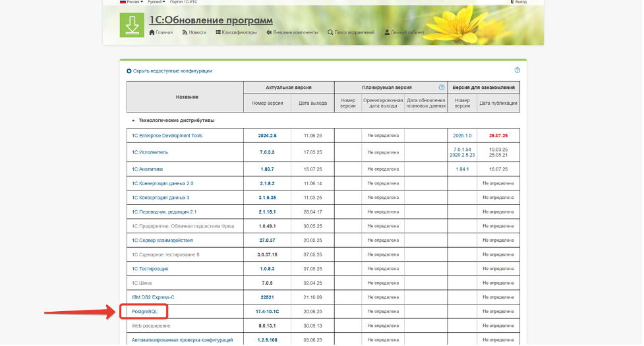Click the green download logo icon

[132, 25]
